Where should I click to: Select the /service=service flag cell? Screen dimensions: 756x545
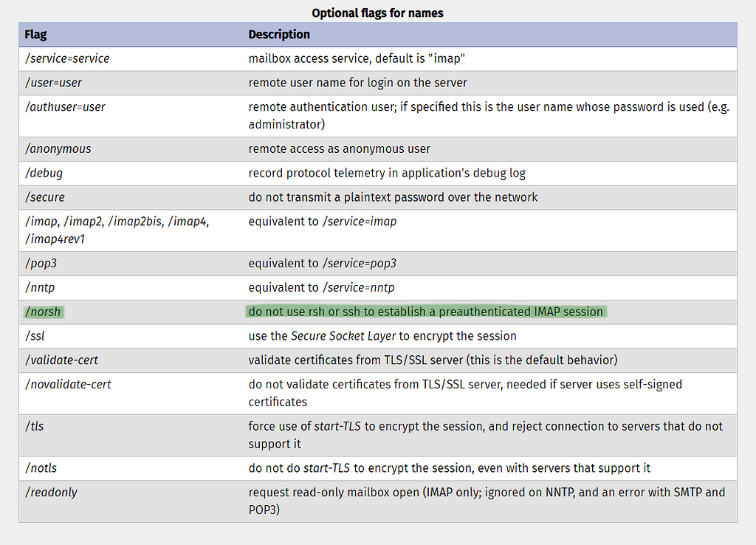coord(131,59)
